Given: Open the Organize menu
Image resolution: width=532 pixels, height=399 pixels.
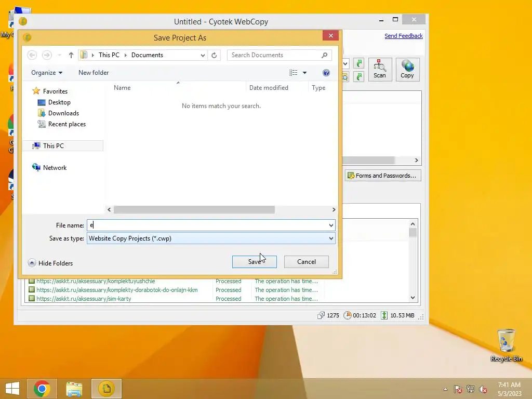Looking at the screenshot, I should pos(46,73).
